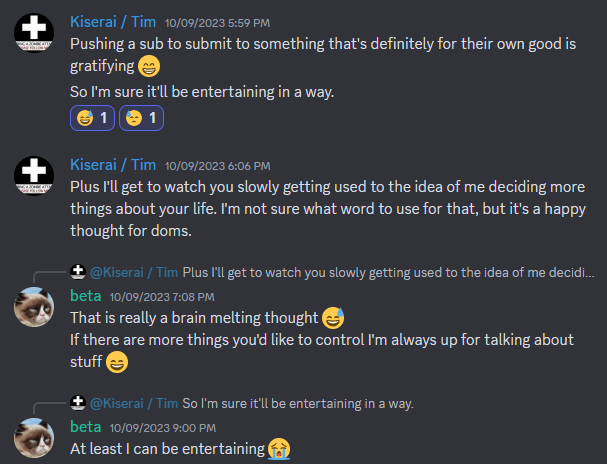Open Kiserai / Tim username on 6:06 PM message

(113, 165)
